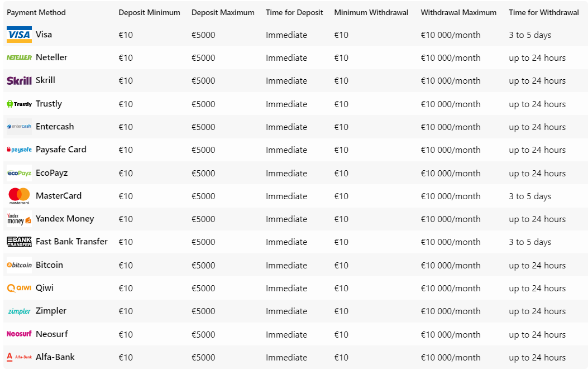Click the Payment Method column header
Screen dimensions: 588x375
[36, 12]
